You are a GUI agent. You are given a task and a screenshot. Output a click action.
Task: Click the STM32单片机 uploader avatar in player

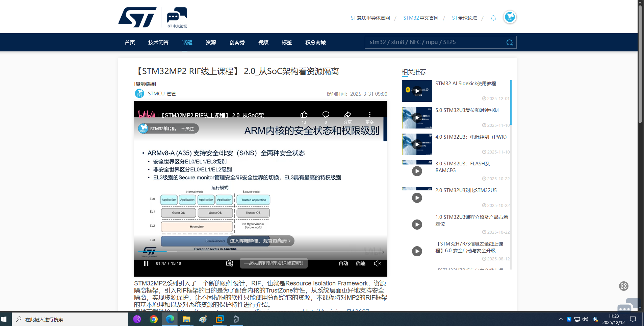pyautogui.click(x=143, y=129)
